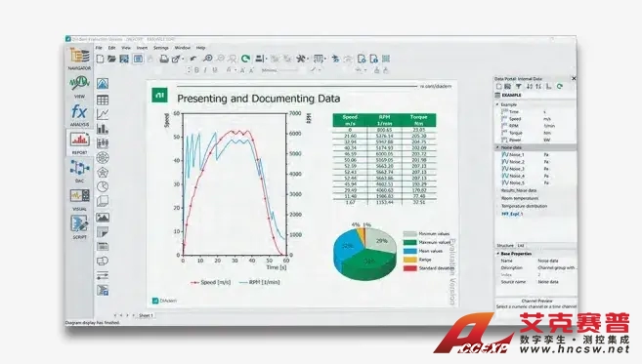Switch to the VIEW panel
Screen dimensions: 642x364
(79, 86)
